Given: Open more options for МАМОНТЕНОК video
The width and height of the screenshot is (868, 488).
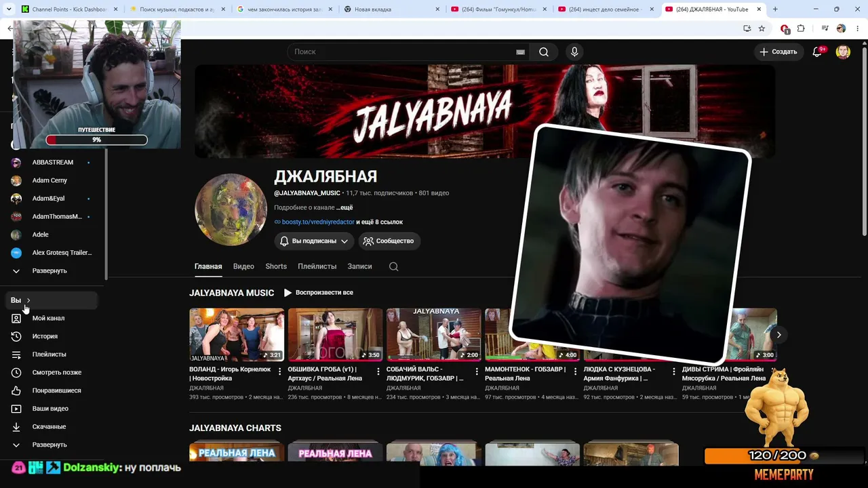Looking at the screenshot, I should tap(575, 371).
